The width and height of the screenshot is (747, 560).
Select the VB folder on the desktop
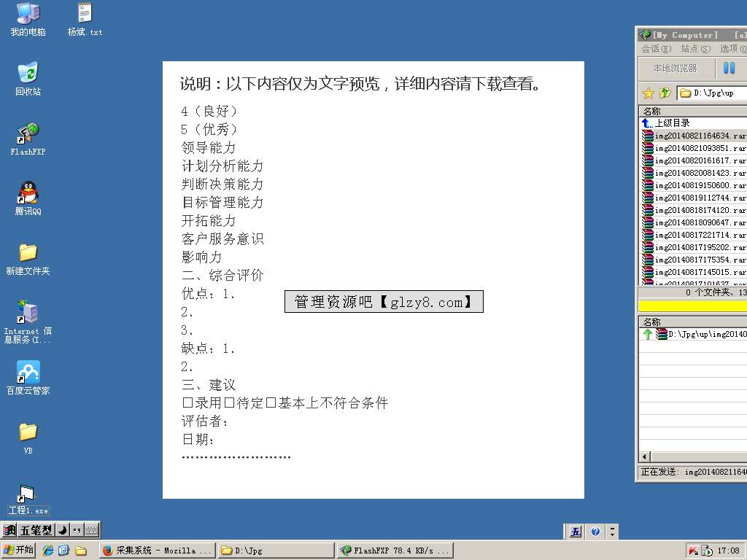point(28,438)
